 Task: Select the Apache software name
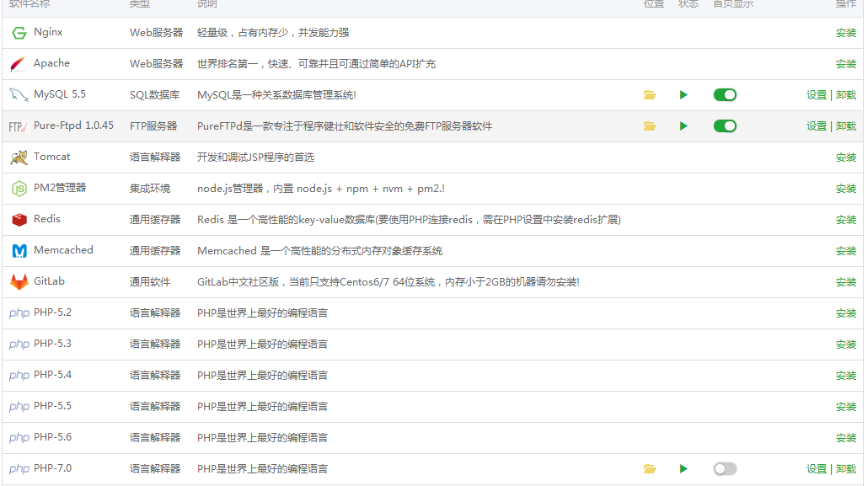pyautogui.click(x=52, y=63)
